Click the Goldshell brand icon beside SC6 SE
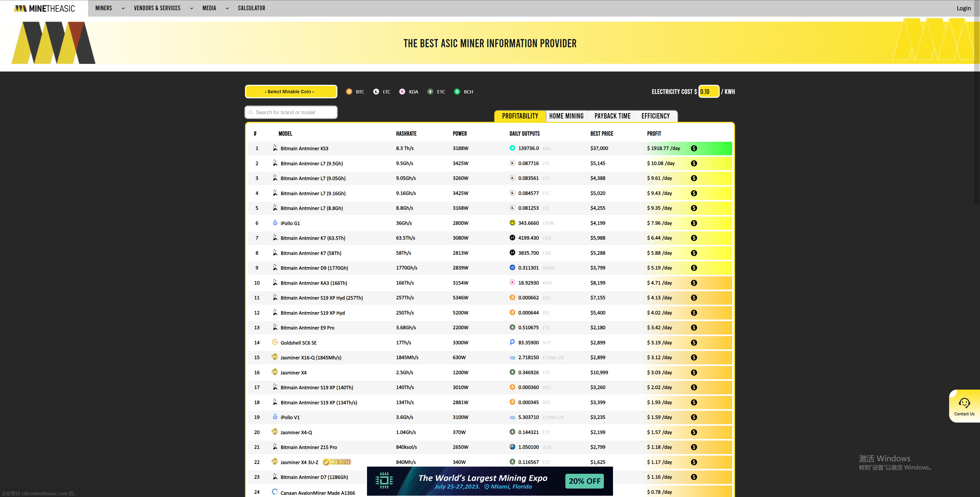Screen dimensions: 980x497 275,342
